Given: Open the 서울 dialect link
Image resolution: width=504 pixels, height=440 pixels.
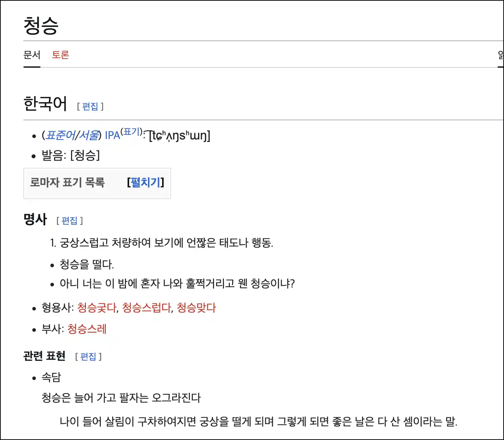Looking at the screenshot, I should 88,135.
